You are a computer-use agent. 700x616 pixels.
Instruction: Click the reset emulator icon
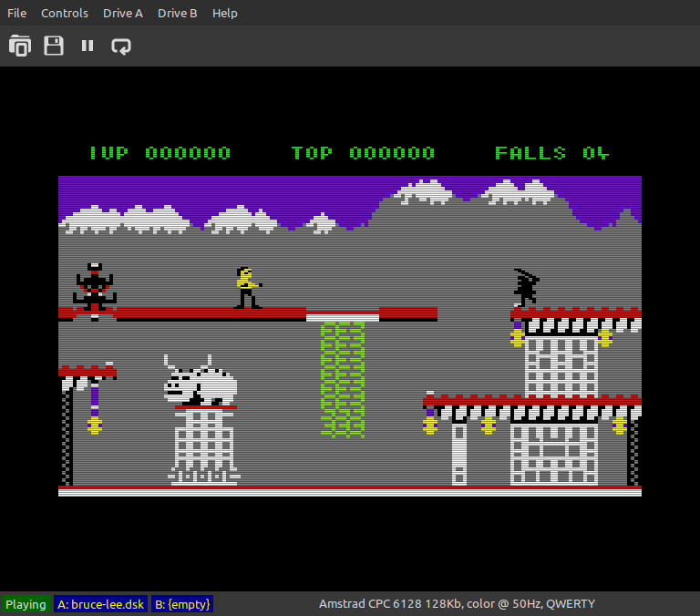click(121, 46)
